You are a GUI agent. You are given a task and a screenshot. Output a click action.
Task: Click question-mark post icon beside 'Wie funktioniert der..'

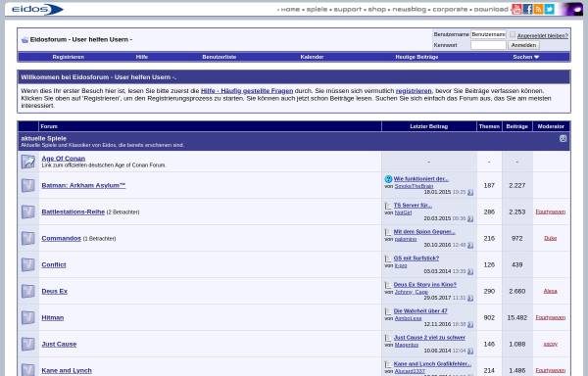point(388,179)
